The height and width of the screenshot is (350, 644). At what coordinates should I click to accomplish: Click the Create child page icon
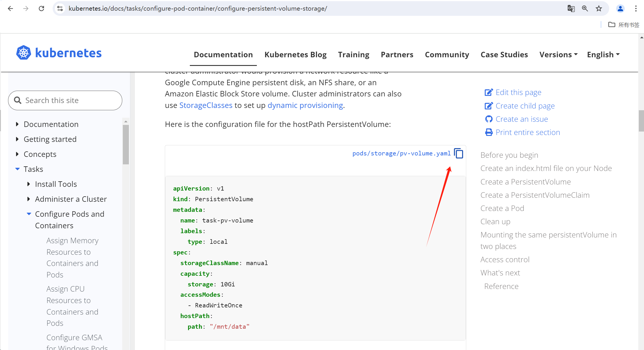[x=489, y=105]
